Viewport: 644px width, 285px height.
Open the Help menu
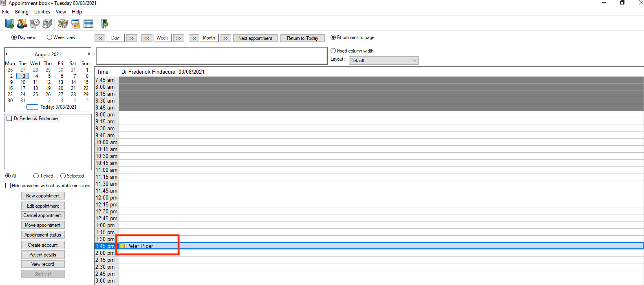click(77, 12)
